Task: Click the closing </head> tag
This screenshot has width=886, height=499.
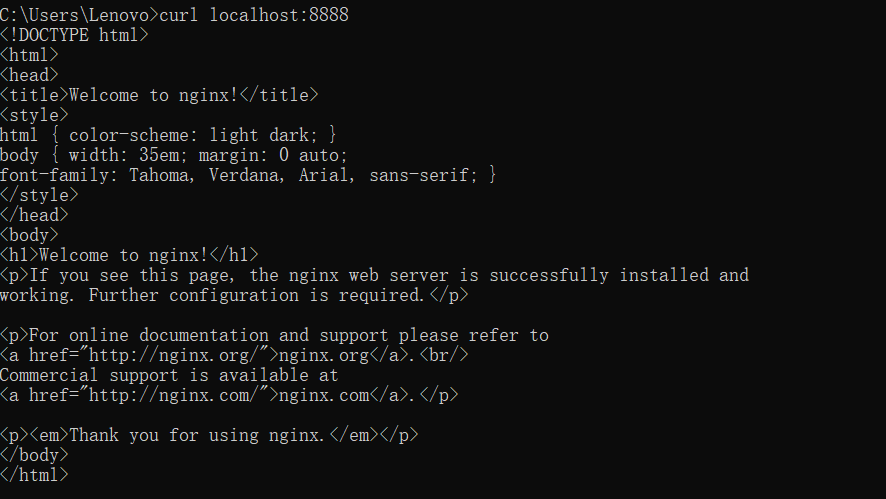Action: [35, 215]
